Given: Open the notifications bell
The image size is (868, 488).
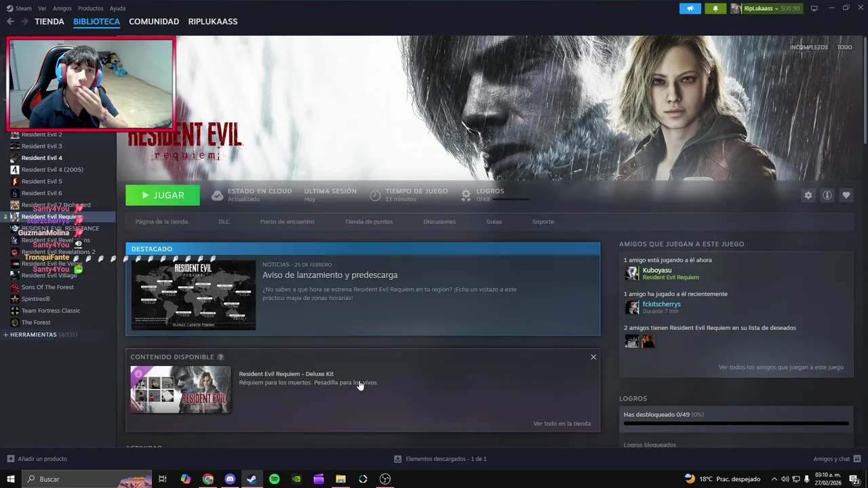Looking at the screenshot, I should 715,8.
